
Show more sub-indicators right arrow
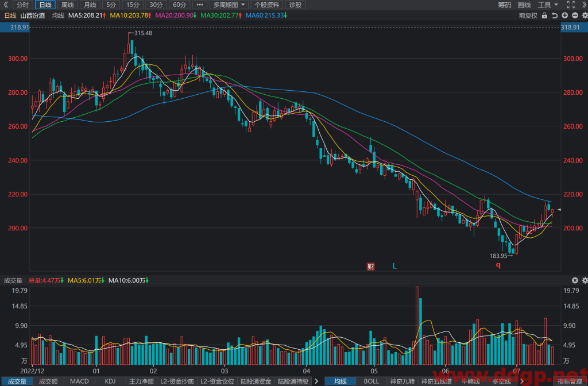tap(316, 381)
